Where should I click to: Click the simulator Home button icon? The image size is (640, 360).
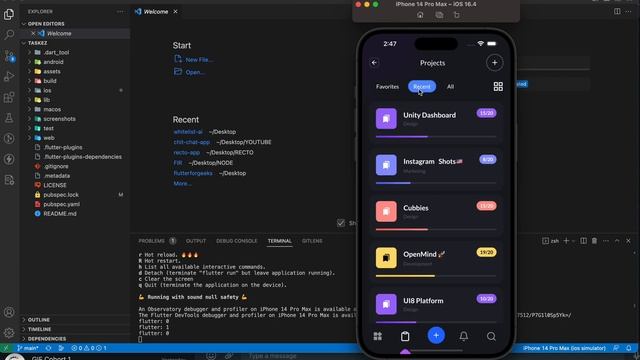pyautogui.click(x=420, y=15)
